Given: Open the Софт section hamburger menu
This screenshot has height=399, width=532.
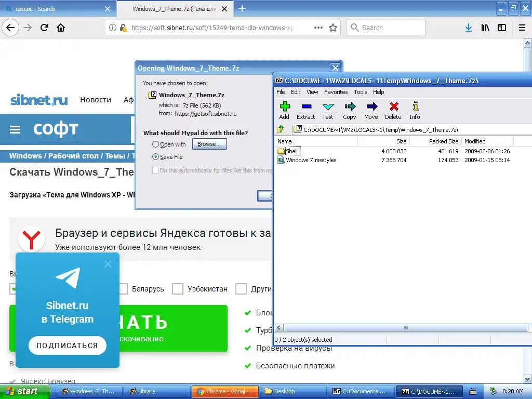Looking at the screenshot, I should (15, 129).
